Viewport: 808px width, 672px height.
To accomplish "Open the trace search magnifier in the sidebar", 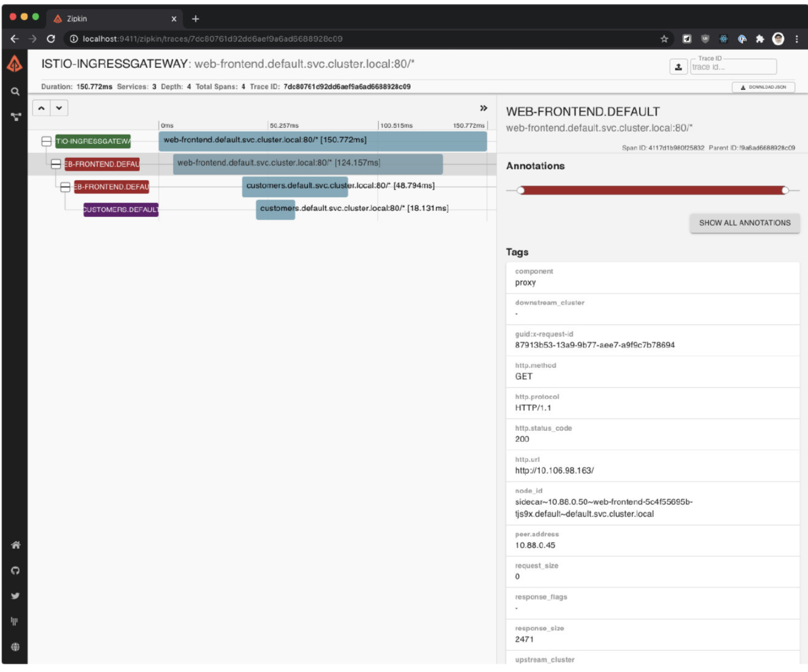I will [x=15, y=92].
